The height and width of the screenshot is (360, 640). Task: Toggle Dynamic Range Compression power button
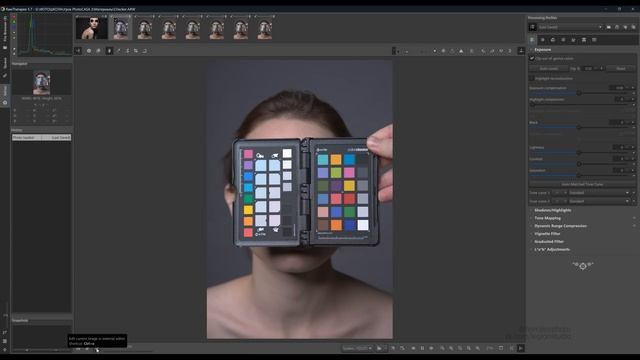[x=634, y=226]
